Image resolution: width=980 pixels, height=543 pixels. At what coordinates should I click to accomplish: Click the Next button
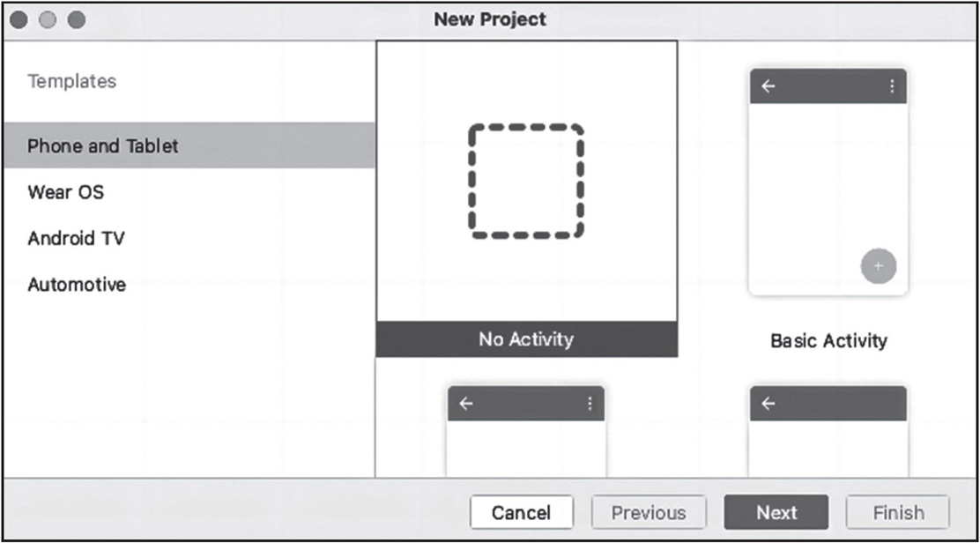(x=776, y=512)
